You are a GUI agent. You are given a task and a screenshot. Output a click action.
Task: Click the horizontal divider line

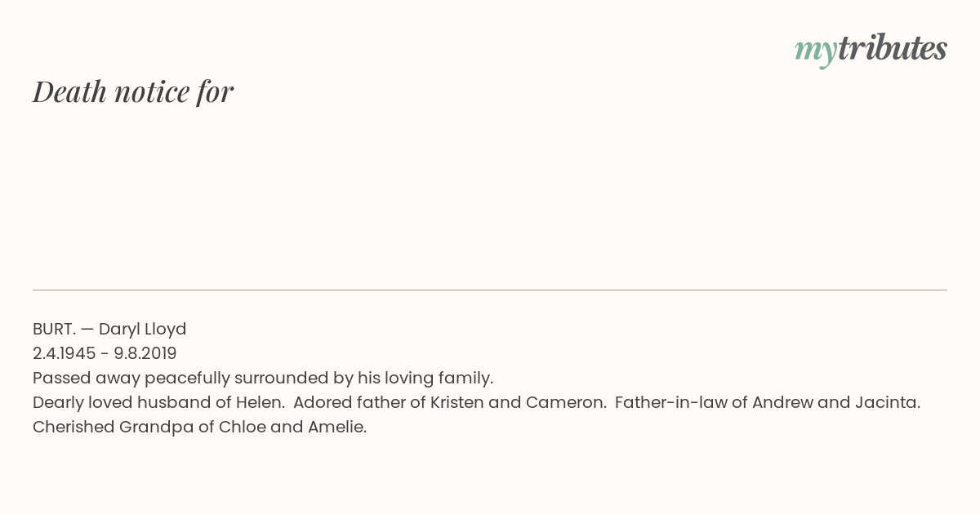click(490, 290)
